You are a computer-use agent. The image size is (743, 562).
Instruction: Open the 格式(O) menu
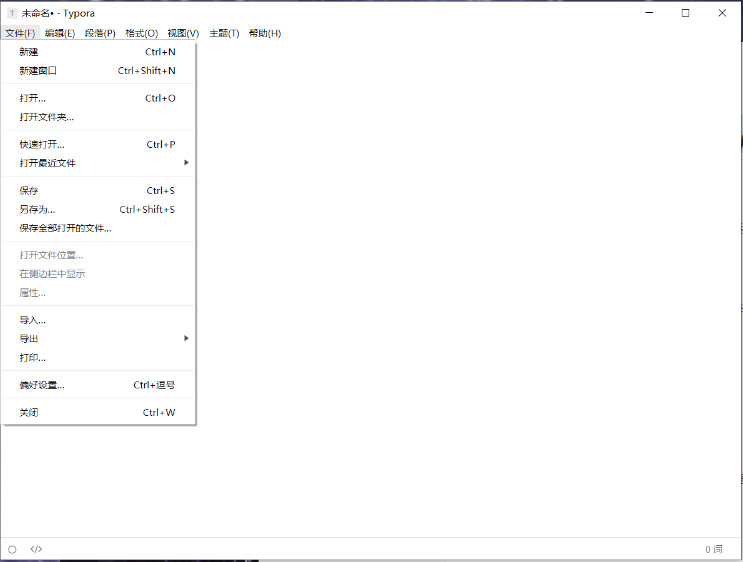141,33
